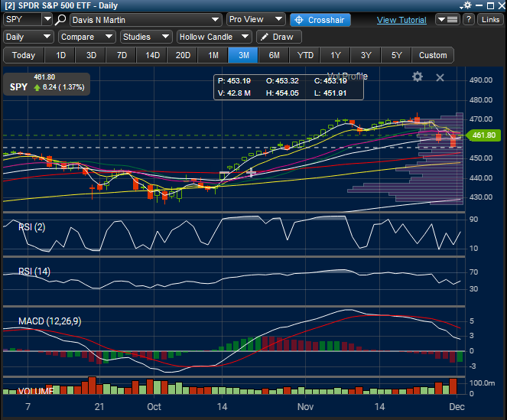
Task: Click the Vol Profile label
Action: 348,77
